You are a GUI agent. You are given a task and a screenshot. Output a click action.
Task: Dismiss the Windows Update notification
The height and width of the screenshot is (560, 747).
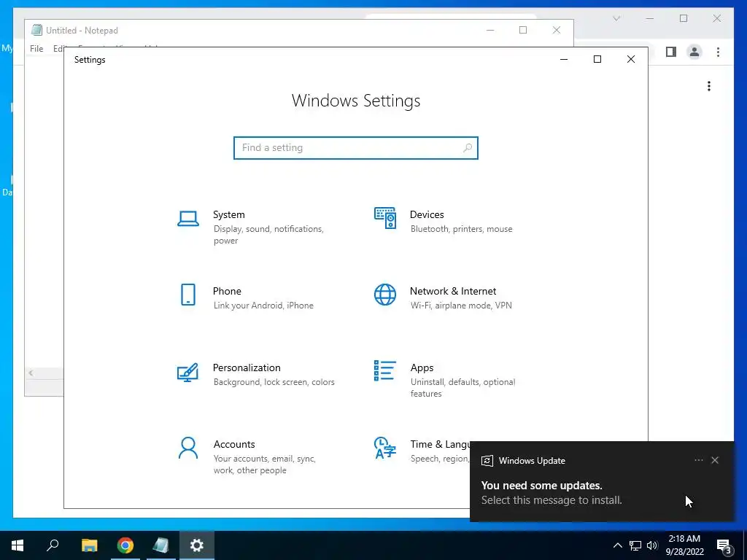[x=715, y=460]
